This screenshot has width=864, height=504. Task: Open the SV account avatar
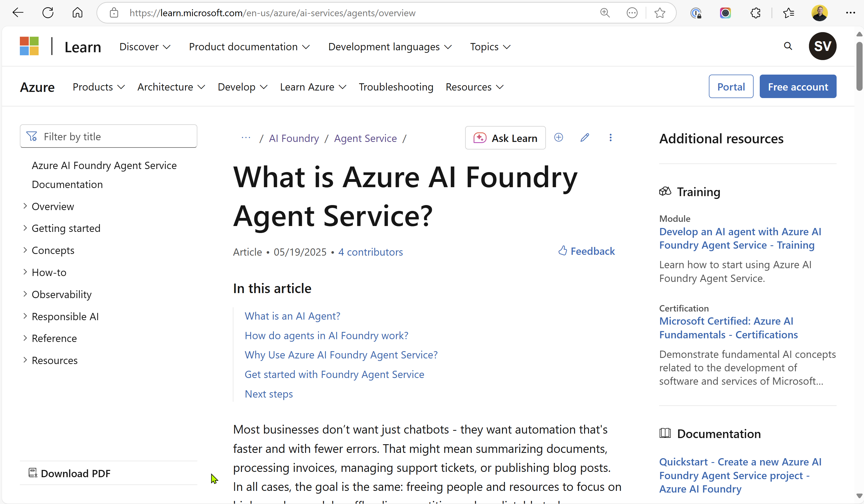(823, 46)
